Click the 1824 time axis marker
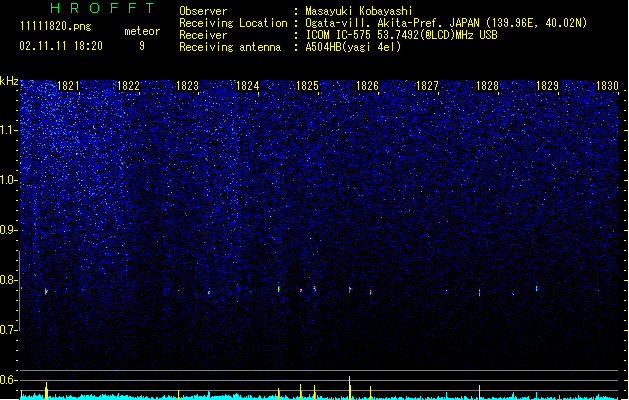 click(248, 86)
